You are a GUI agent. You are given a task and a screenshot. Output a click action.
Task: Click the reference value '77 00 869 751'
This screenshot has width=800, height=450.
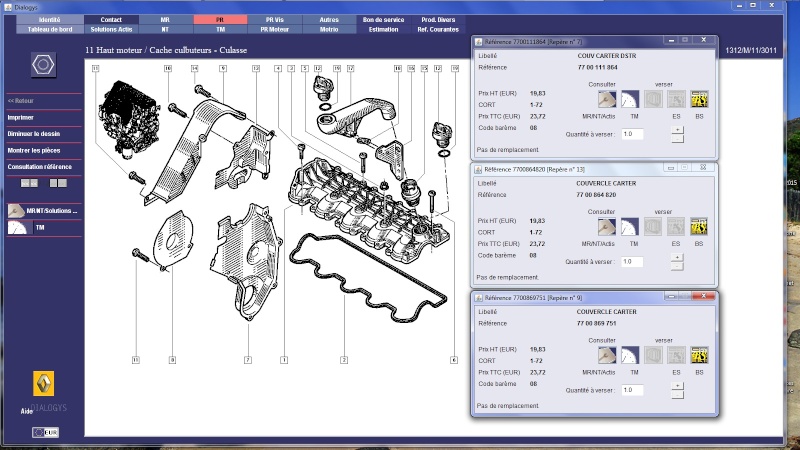[596, 323]
